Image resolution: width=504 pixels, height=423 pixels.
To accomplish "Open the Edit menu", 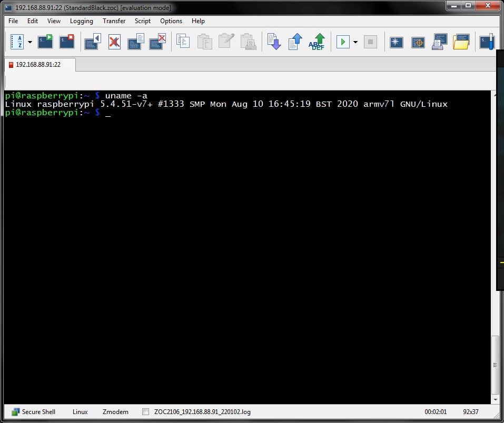I will click(33, 21).
